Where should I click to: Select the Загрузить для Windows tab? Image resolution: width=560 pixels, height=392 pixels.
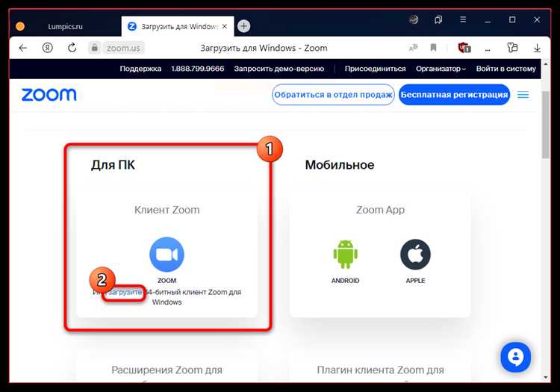(178, 26)
